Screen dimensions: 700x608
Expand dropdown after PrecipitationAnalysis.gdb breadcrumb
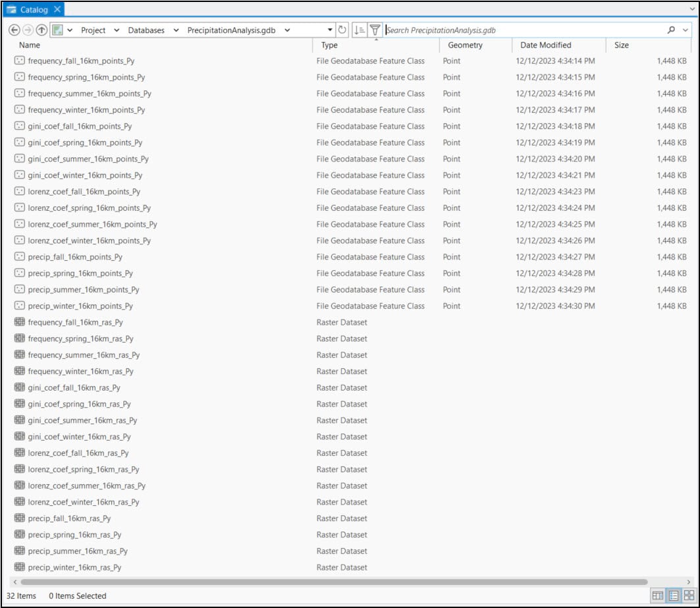coord(287,30)
